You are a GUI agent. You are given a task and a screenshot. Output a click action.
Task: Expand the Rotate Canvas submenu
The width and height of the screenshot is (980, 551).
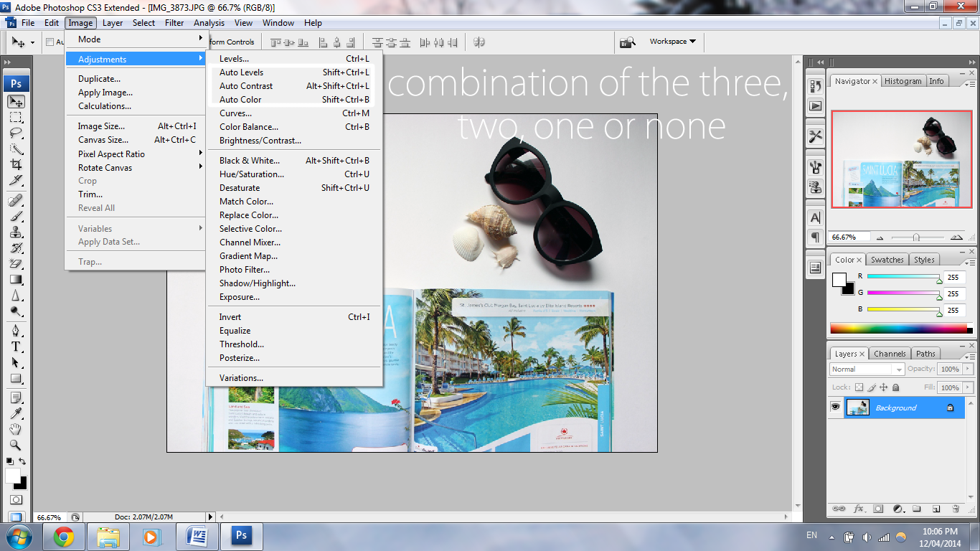point(136,167)
